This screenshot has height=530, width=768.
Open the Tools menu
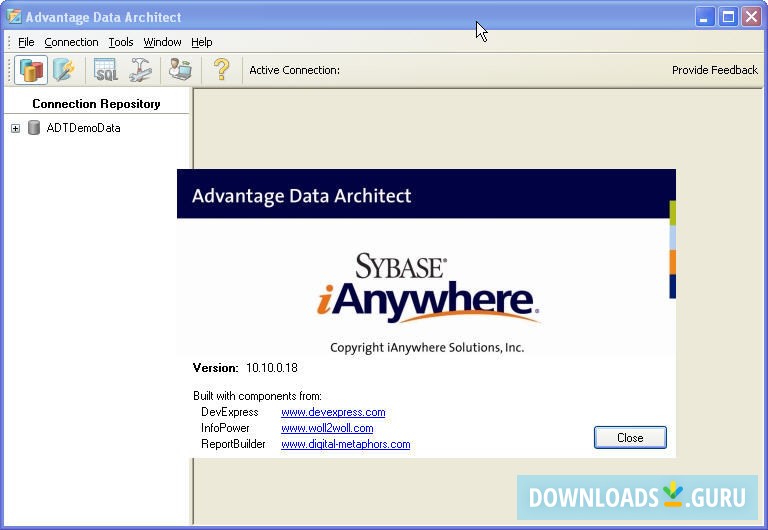(x=121, y=42)
